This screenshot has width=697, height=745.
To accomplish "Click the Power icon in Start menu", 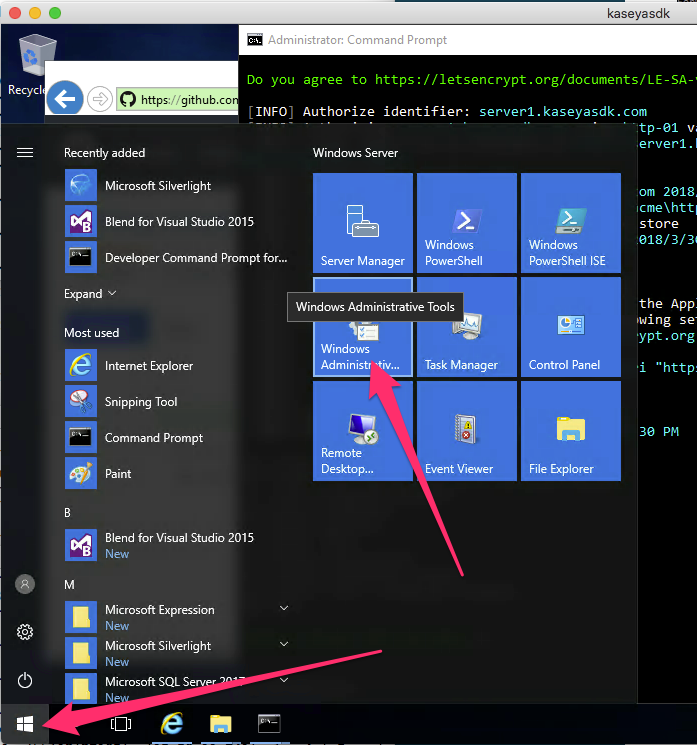I will (25, 681).
